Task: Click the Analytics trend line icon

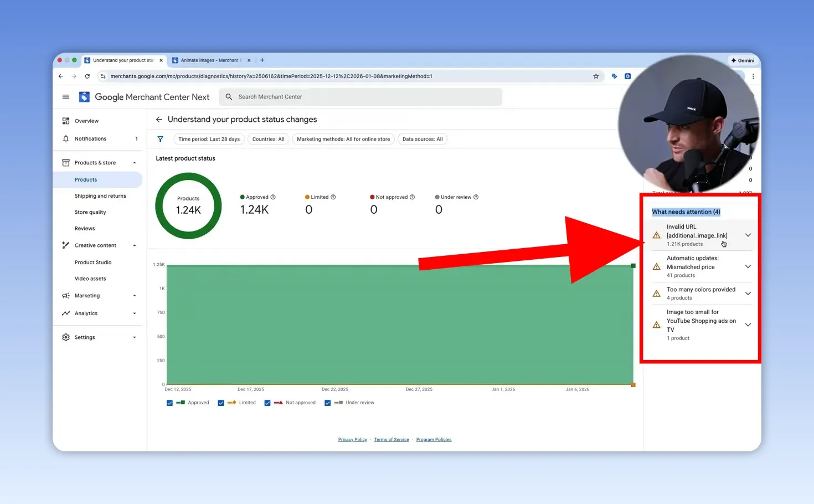Action: pyautogui.click(x=66, y=313)
